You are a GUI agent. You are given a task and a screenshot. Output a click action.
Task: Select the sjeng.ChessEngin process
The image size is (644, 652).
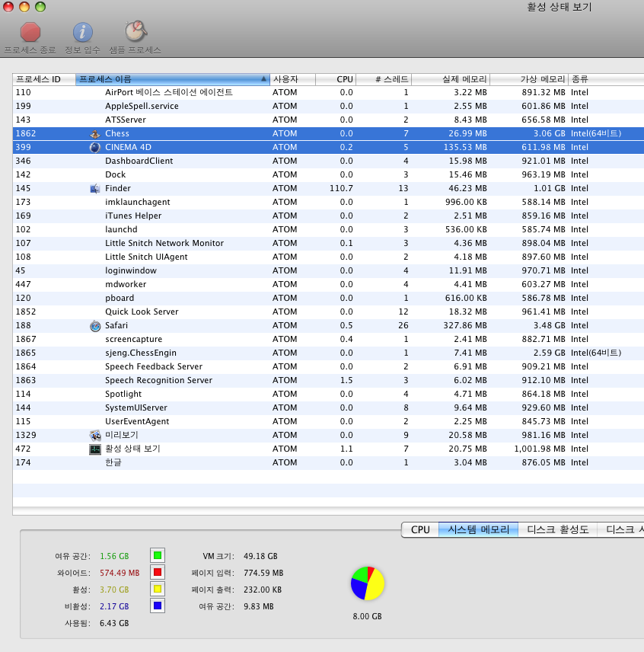[328, 353]
